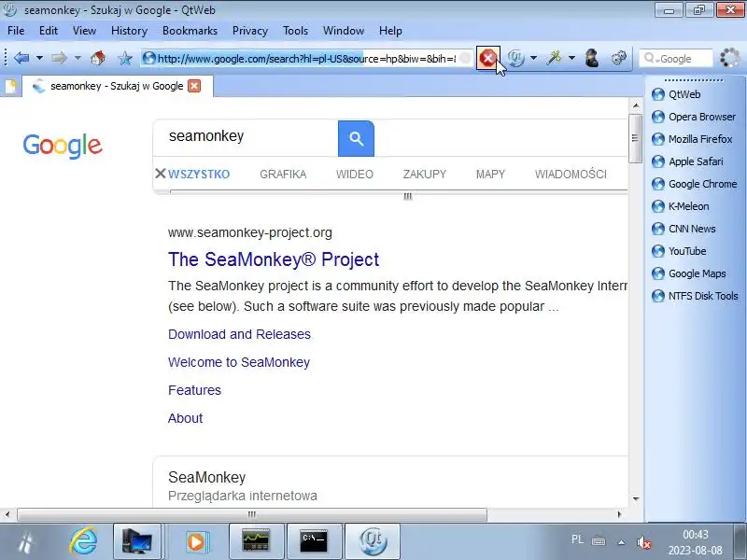Click scroll down arrow of page
747x560 pixels.
(636, 499)
